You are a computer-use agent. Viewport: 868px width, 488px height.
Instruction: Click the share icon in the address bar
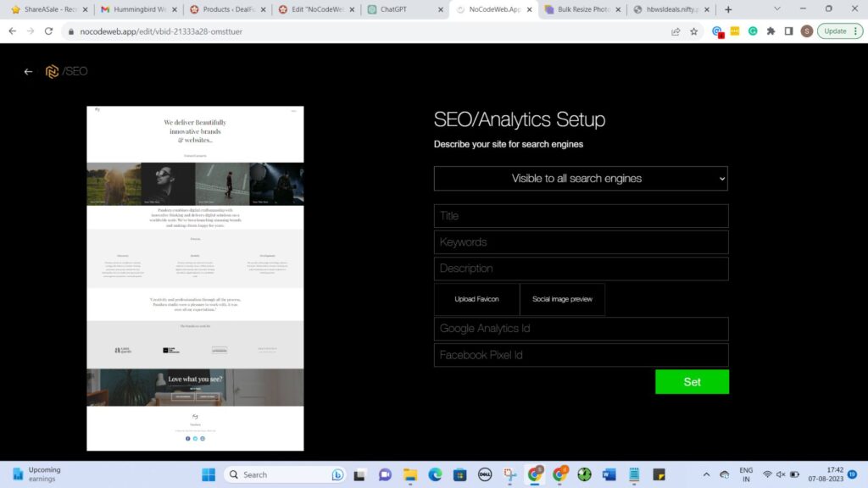[675, 30]
